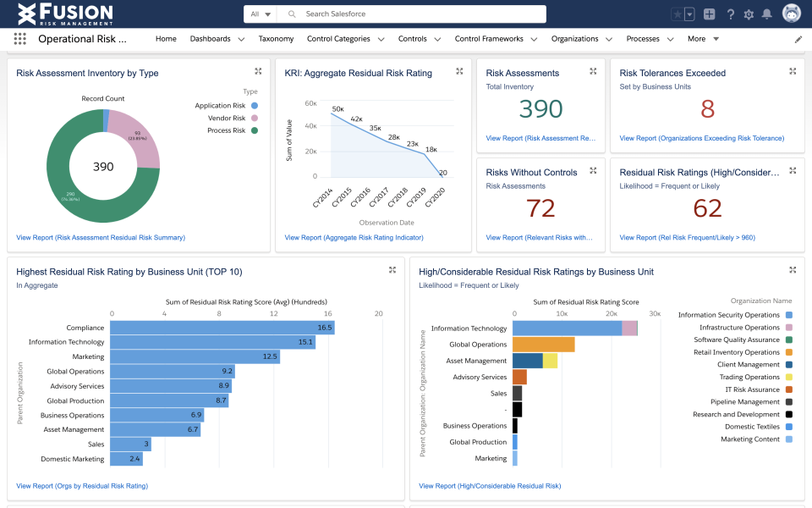The height and width of the screenshot is (508, 812).
Task: Go to the Home tab
Action: (x=166, y=38)
